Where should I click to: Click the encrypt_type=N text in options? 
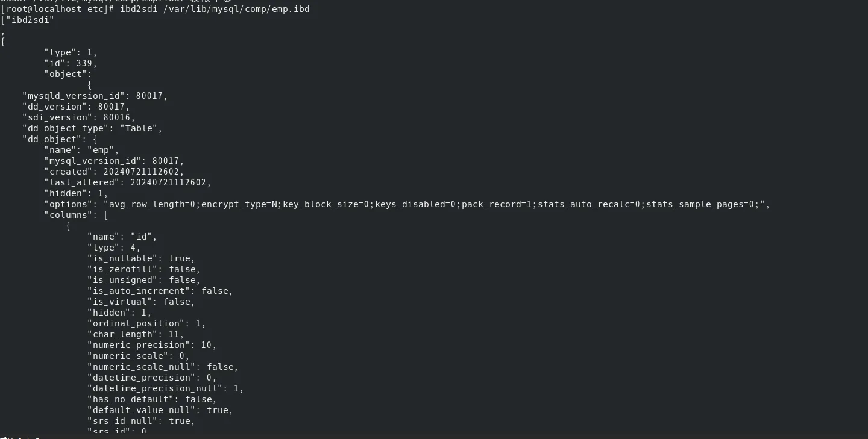click(242, 204)
